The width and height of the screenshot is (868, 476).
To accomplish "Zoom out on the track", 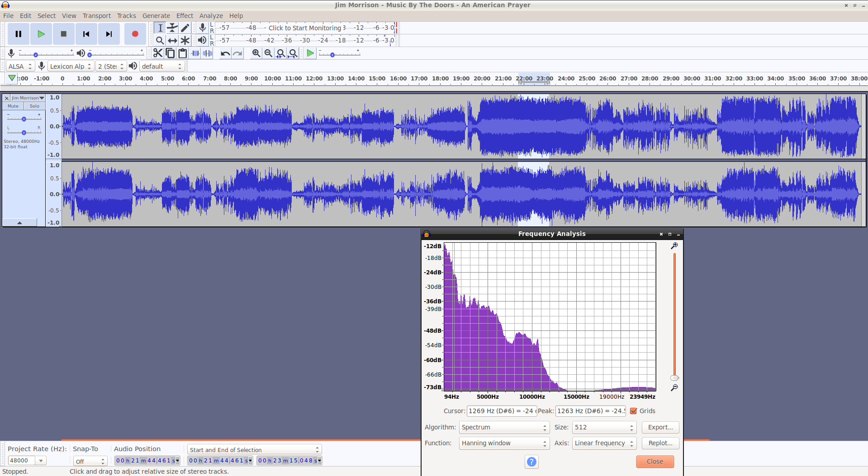I will 268,53.
